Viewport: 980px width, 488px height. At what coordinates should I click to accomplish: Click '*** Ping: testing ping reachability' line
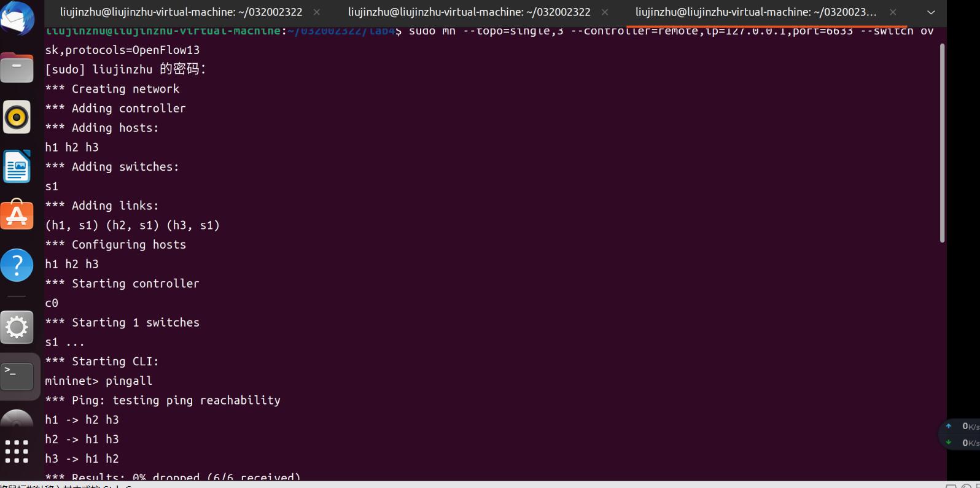coord(163,400)
